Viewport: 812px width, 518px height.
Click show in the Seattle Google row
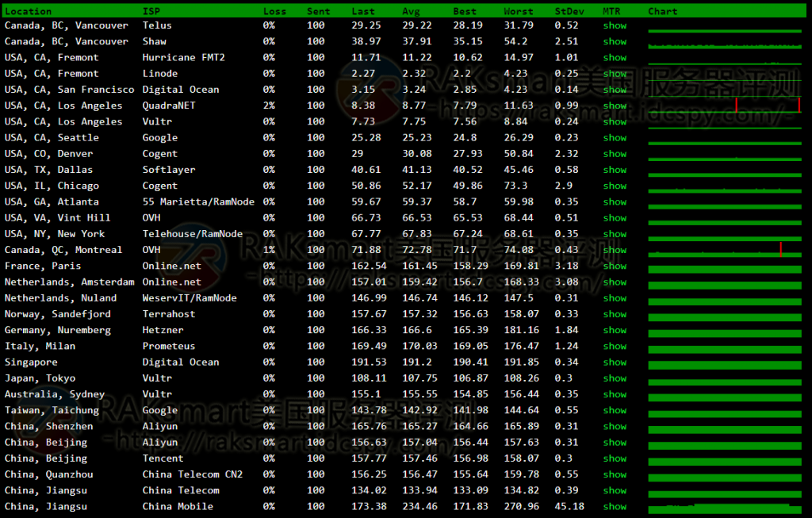pos(615,138)
